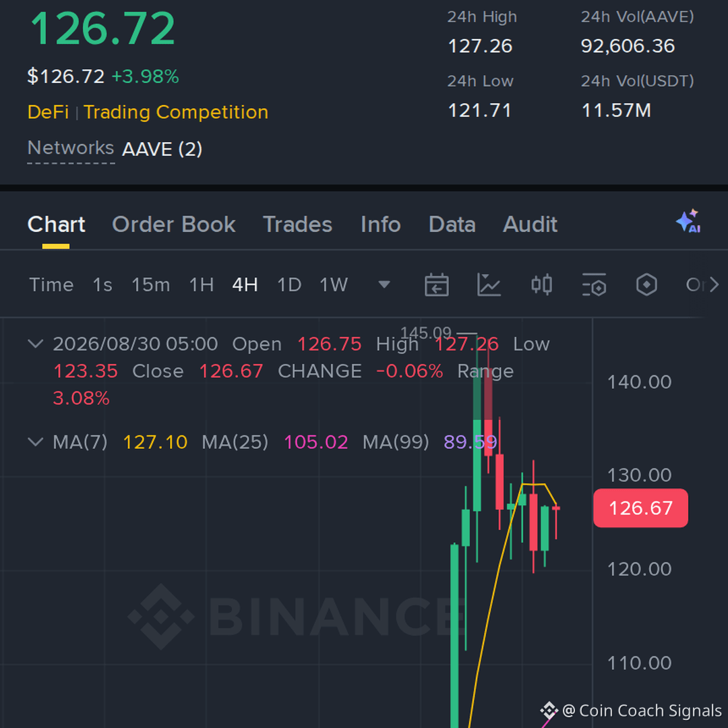Screen dimensions: 728x728
Task: Open the Trades tab
Action: point(298,224)
